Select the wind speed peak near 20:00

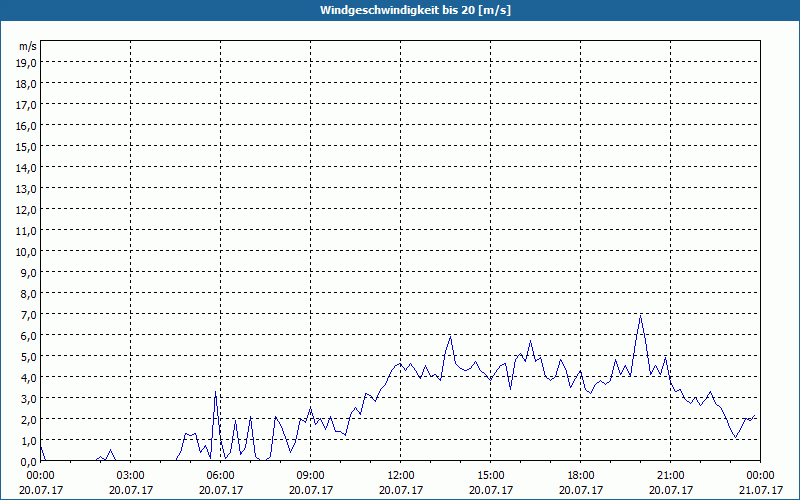pyautogui.click(x=640, y=316)
